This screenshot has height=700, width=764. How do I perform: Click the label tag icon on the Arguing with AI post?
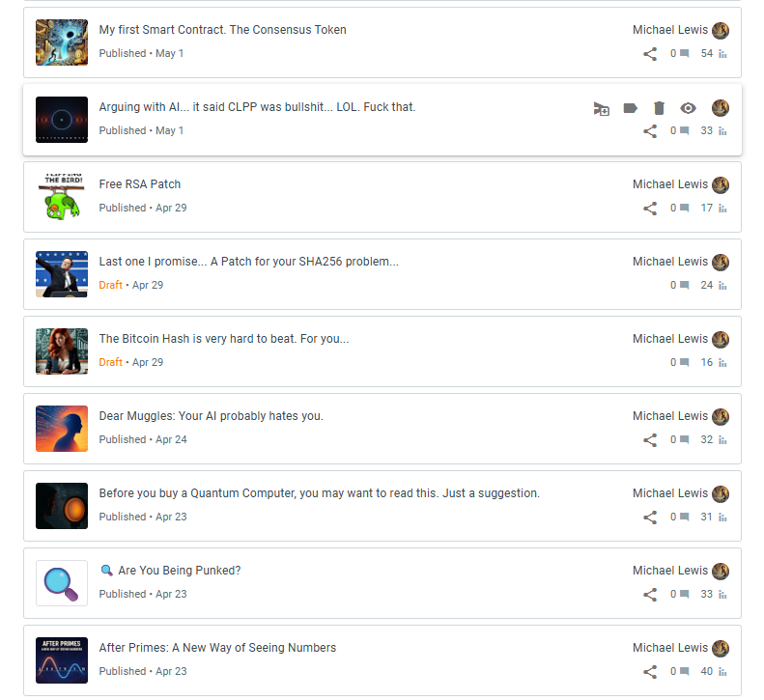click(630, 108)
